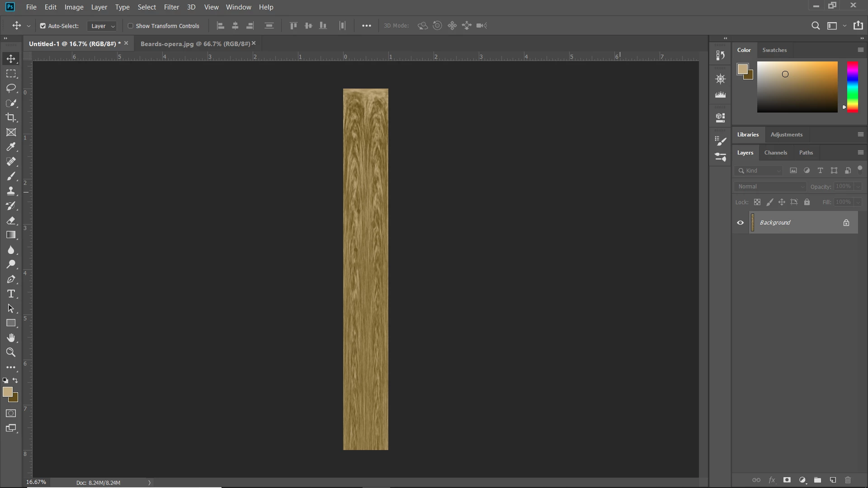Choose the Horizontal Type tool
This screenshot has width=868, height=488.
tap(11, 294)
